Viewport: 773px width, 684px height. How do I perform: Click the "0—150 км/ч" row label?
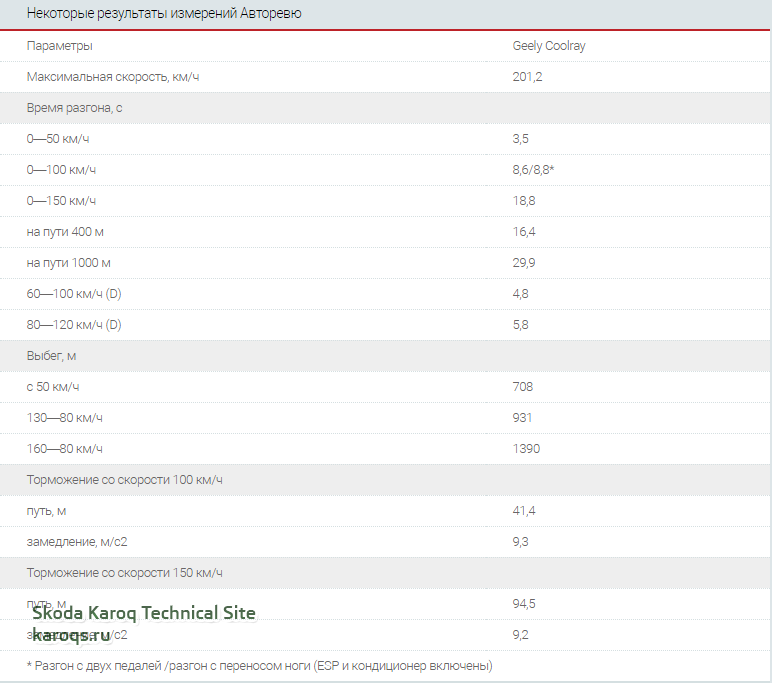tap(61, 201)
